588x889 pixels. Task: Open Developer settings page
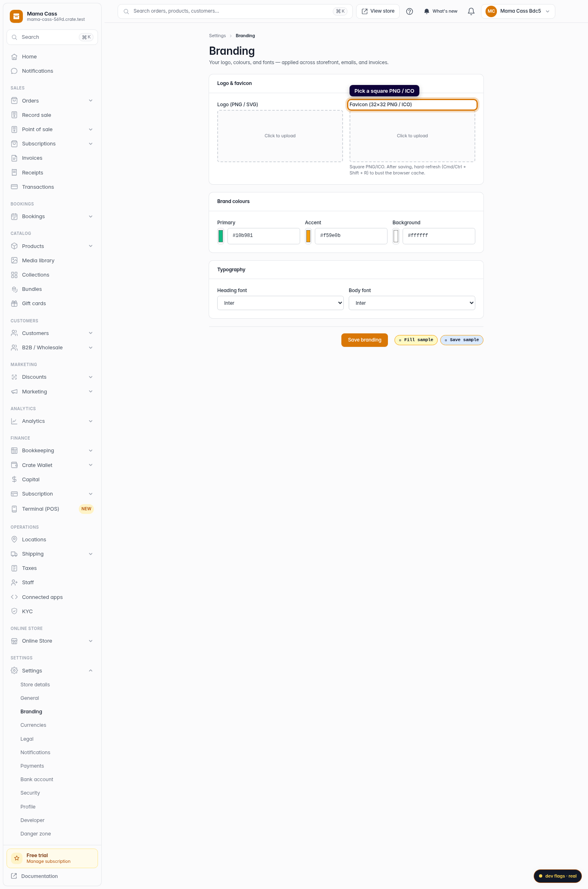tap(33, 820)
